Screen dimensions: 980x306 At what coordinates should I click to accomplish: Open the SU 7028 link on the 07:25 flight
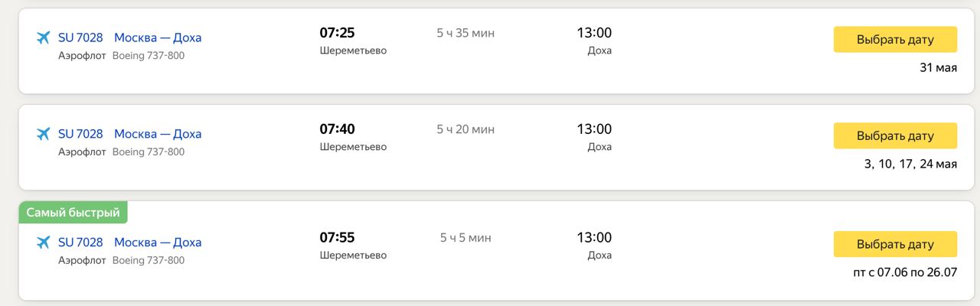click(80, 37)
